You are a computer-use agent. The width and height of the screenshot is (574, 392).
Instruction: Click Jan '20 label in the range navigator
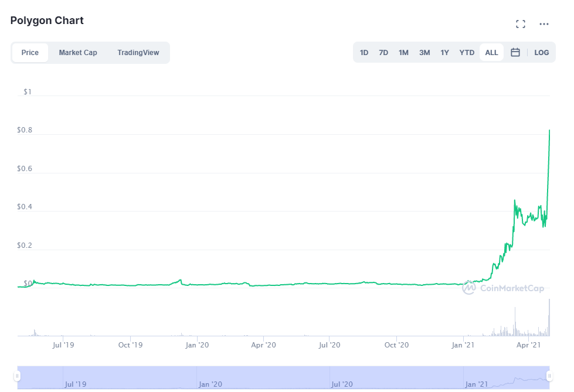pyautogui.click(x=210, y=384)
